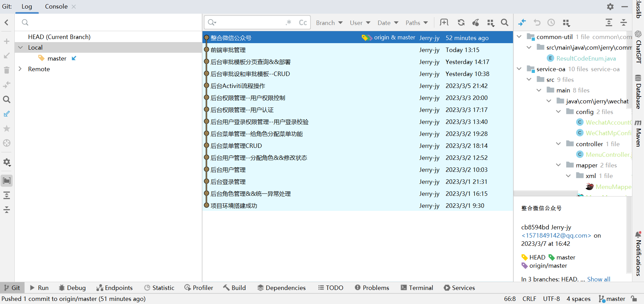
Task: Open the master branch widget in status bar
Action: point(612,299)
